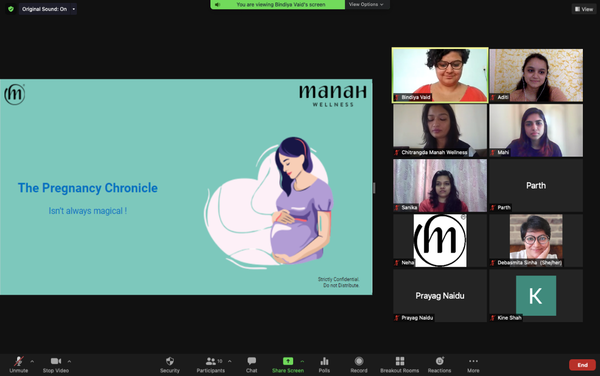The image size is (600, 376).
Task: Select Aditi's video tile
Action: (x=536, y=75)
